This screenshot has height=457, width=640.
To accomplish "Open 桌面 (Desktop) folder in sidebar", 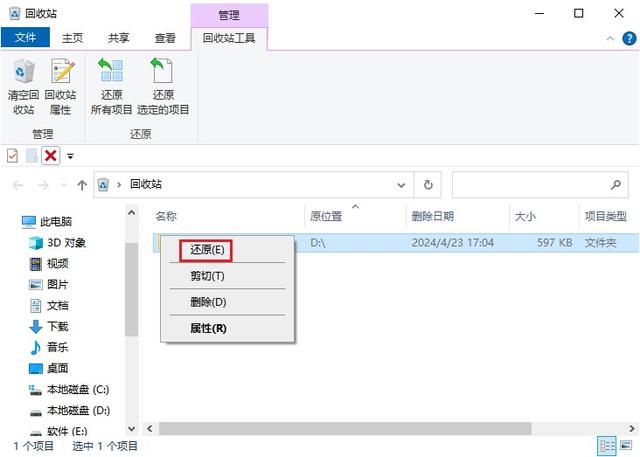I will (x=49, y=368).
